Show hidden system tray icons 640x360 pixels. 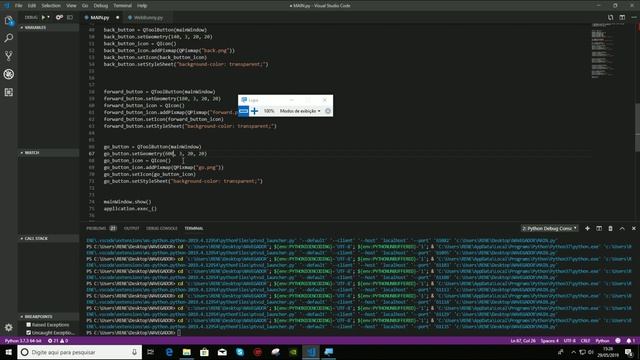573,352
